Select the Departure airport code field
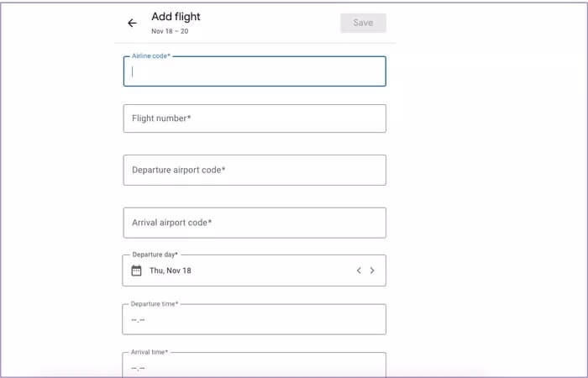The height and width of the screenshot is (378, 588). coord(255,170)
